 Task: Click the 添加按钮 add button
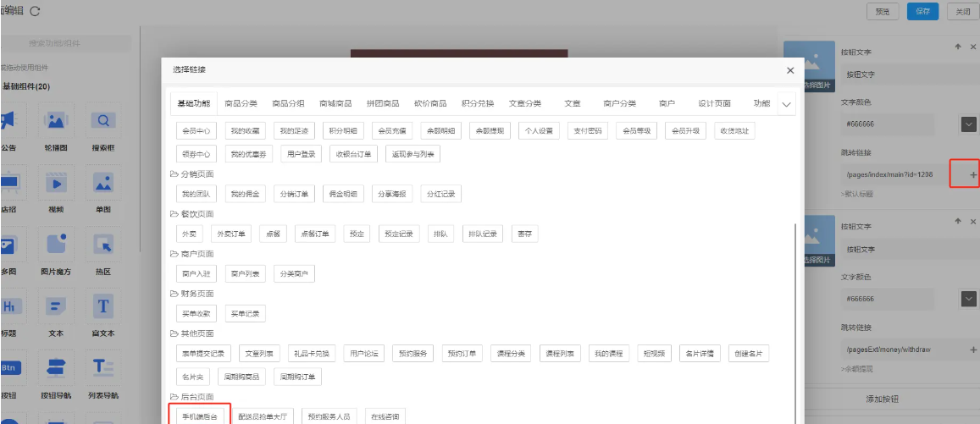(883, 399)
